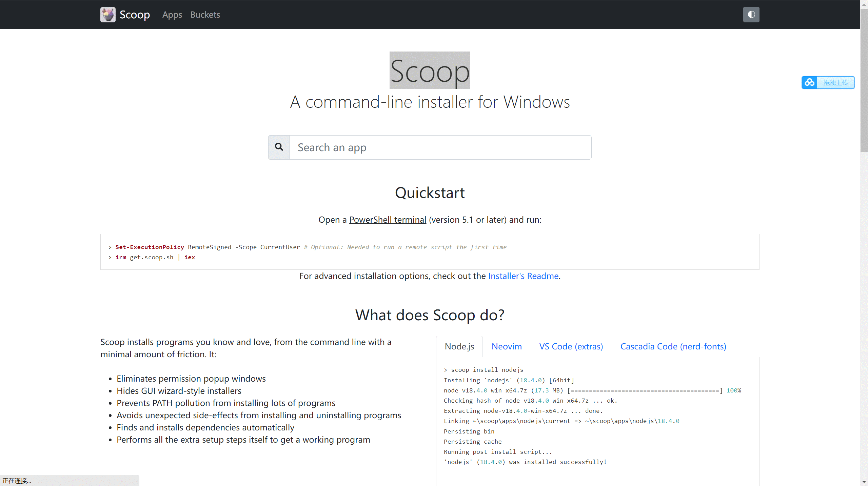This screenshot has width=868, height=486.
Task: Click 'Prevents PATH pollution' bullet text
Action: point(226,403)
